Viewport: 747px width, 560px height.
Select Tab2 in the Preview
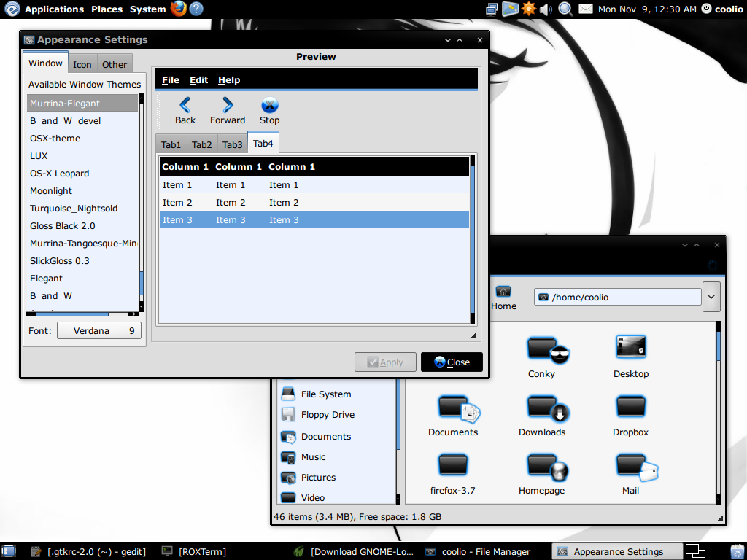point(202,145)
